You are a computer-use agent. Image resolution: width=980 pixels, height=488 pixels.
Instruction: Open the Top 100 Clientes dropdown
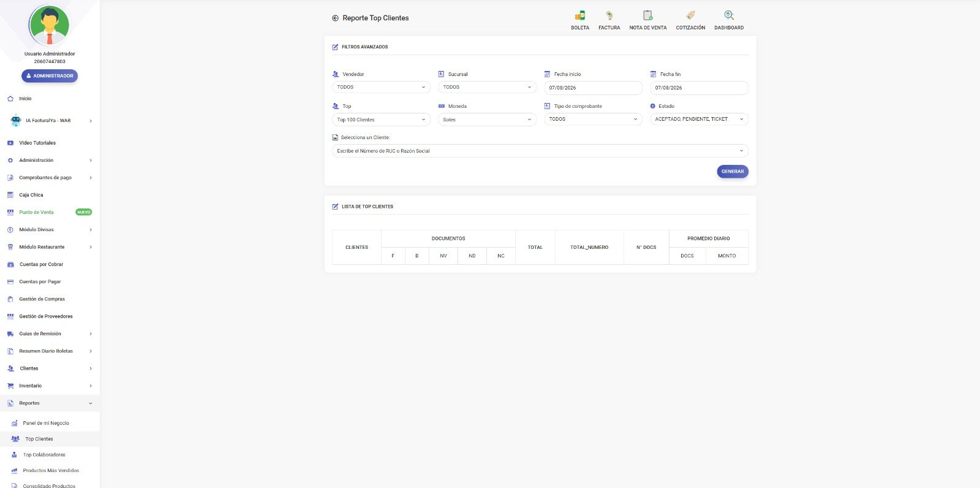381,120
